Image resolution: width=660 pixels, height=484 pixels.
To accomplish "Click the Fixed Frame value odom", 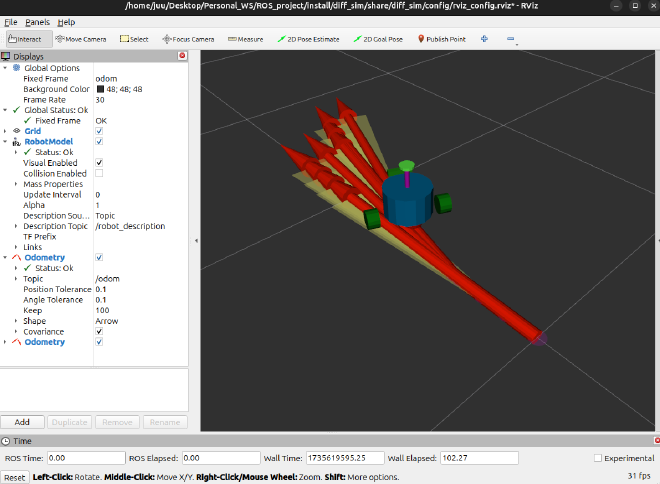I will pyautogui.click(x=106, y=79).
